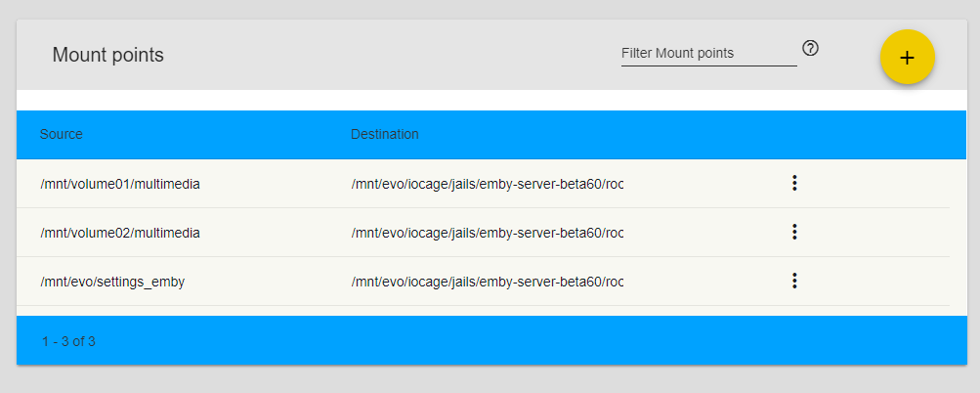Image resolution: width=980 pixels, height=393 pixels.
Task: Sort the table by Source column
Action: click(x=62, y=134)
